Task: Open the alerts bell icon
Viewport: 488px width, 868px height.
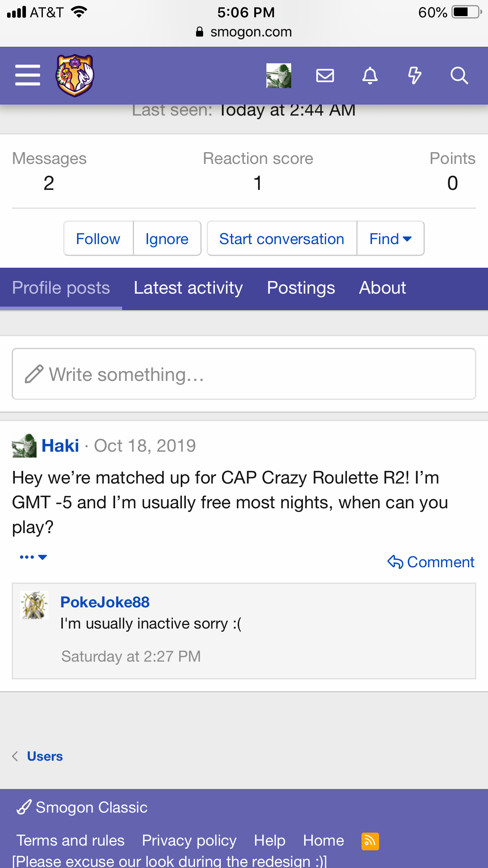Action: 370,75
